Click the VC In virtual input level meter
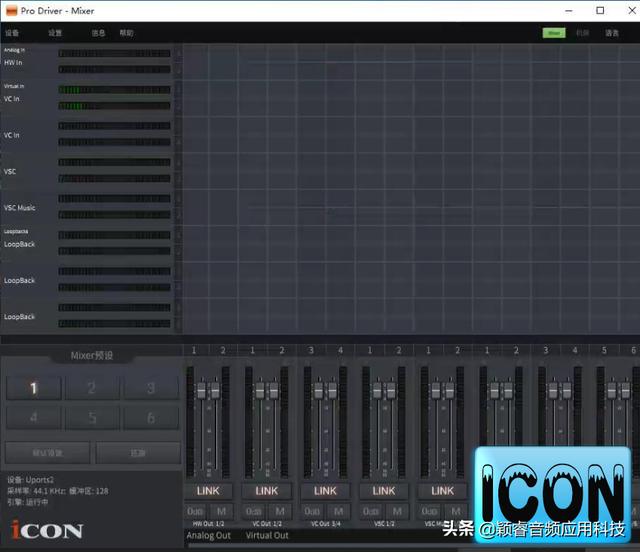This screenshot has height=552, width=640. (114, 97)
